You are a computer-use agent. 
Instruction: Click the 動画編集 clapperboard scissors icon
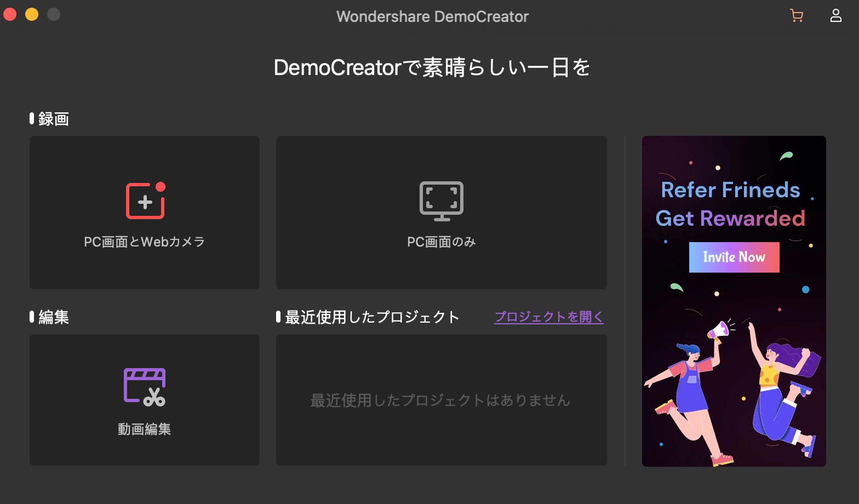pyautogui.click(x=145, y=387)
